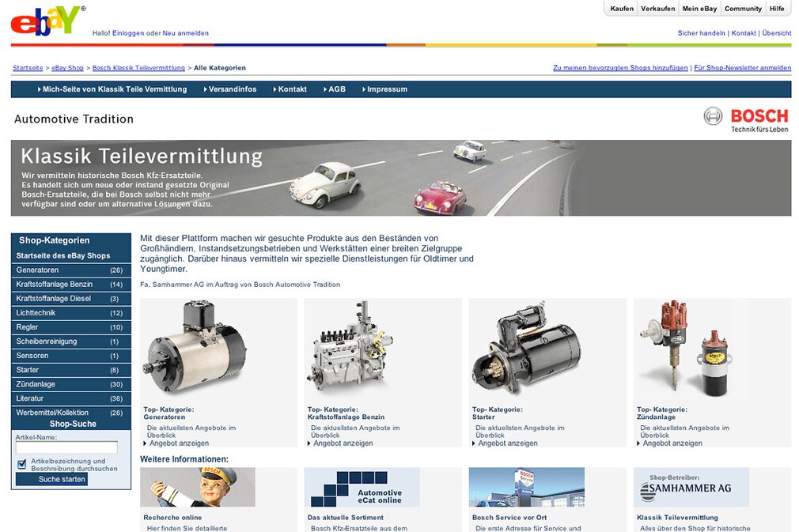Viewport: 799px width, 532px height.
Task: Select the Zündanlage category in sidebar
Action: (x=71, y=384)
